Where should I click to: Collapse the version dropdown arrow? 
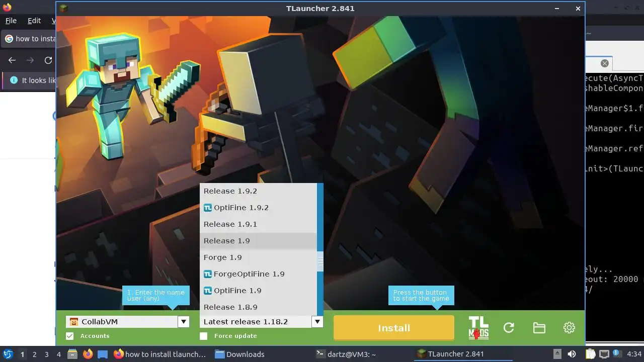coord(317,322)
